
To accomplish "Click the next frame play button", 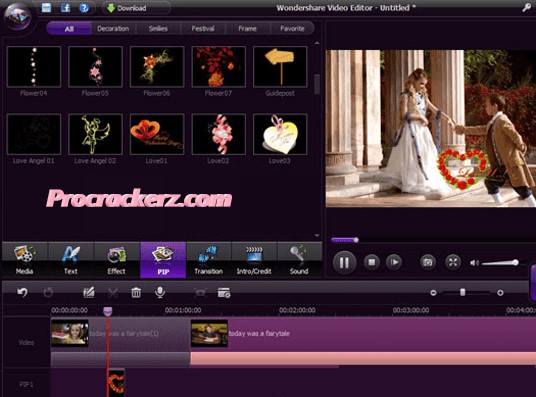I will (x=394, y=262).
